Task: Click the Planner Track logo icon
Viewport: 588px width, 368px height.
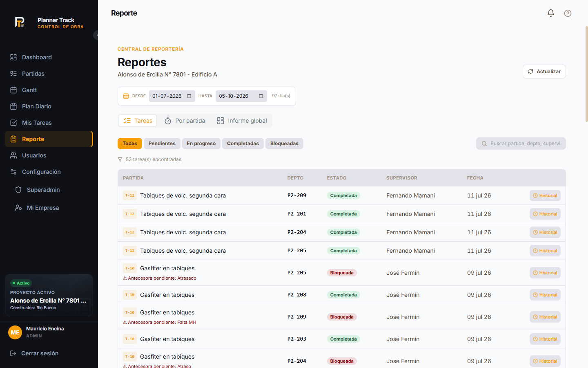Action: tap(20, 22)
